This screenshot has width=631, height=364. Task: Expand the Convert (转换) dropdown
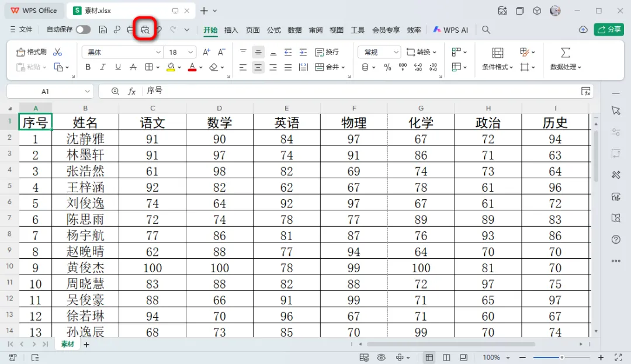point(435,52)
